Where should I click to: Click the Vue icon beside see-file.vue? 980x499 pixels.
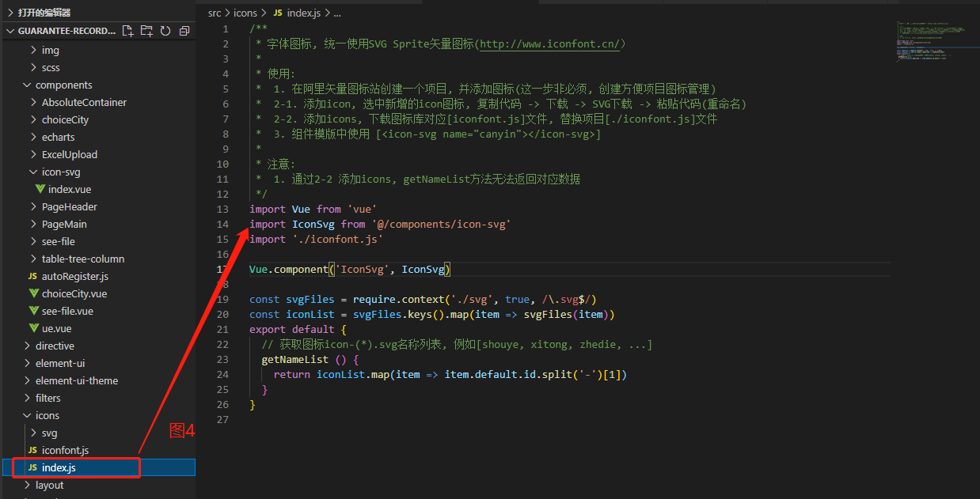(33, 311)
